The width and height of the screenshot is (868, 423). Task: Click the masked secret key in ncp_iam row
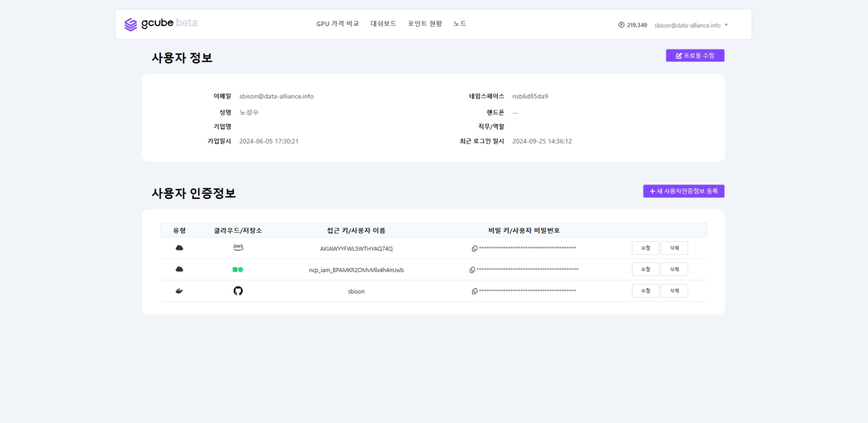527,269
